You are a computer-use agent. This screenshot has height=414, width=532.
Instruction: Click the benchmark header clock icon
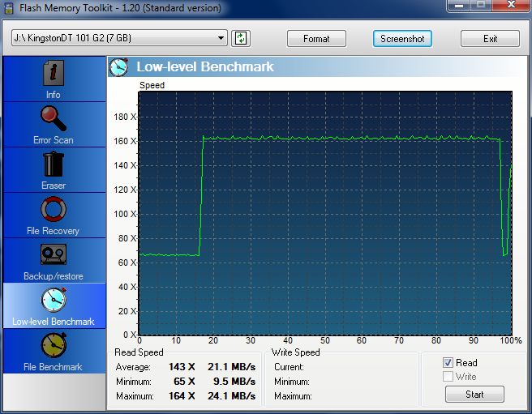click(x=118, y=66)
